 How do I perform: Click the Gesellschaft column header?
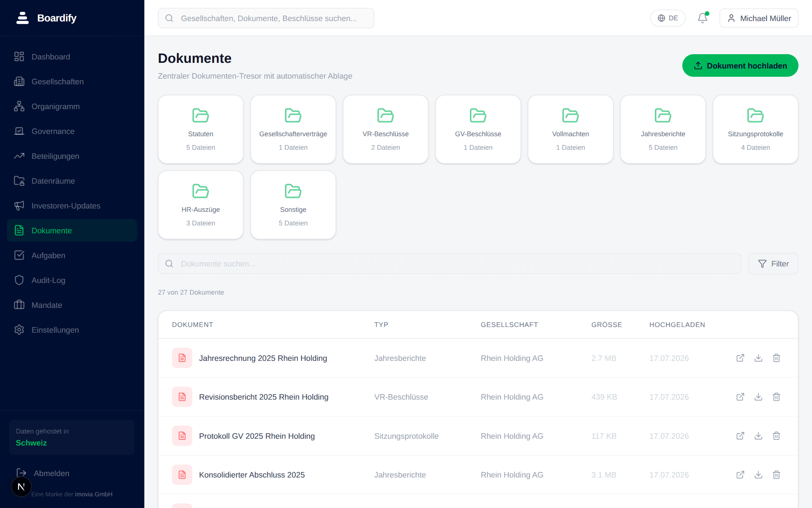click(509, 325)
